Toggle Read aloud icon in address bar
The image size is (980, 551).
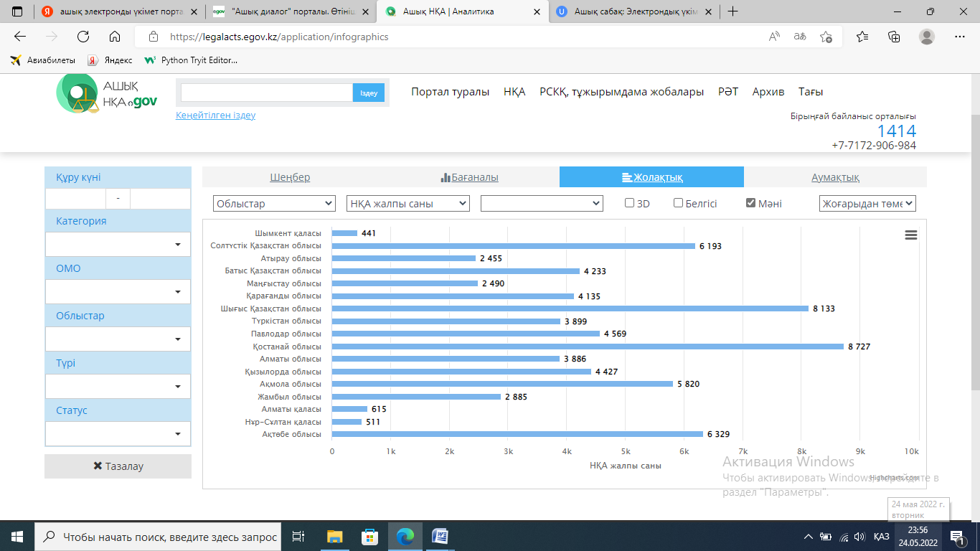pos(774,37)
